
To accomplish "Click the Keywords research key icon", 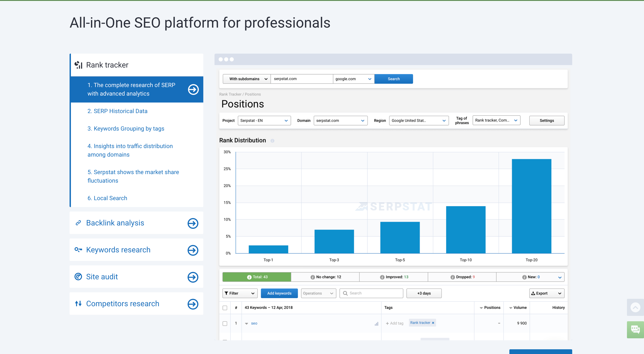I will tap(78, 249).
